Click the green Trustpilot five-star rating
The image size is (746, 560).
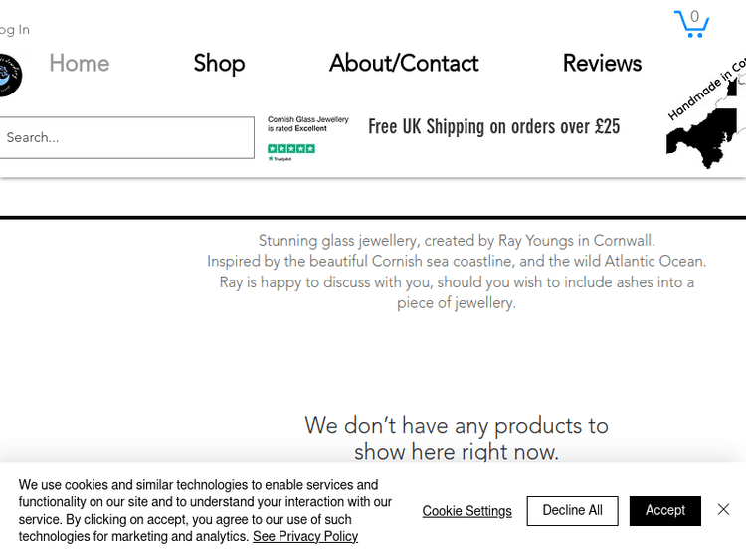click(291, 148)
